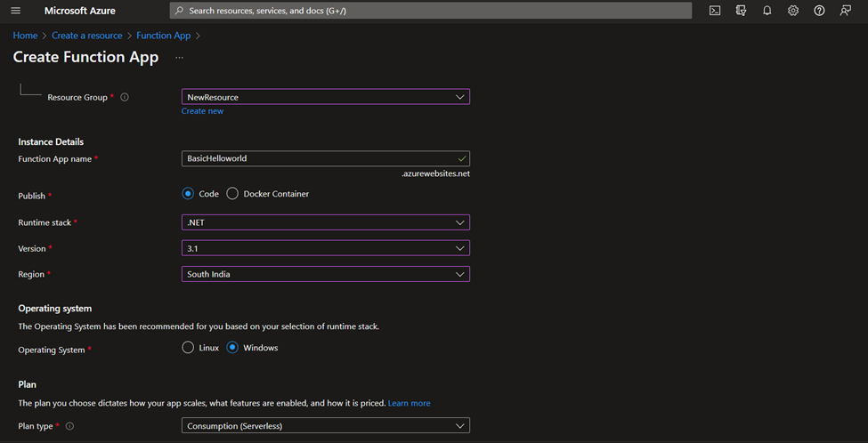The image size is (868, 443).
Task: Open the Version dropdown showing 3.1
Action: [x=326, y=248]
